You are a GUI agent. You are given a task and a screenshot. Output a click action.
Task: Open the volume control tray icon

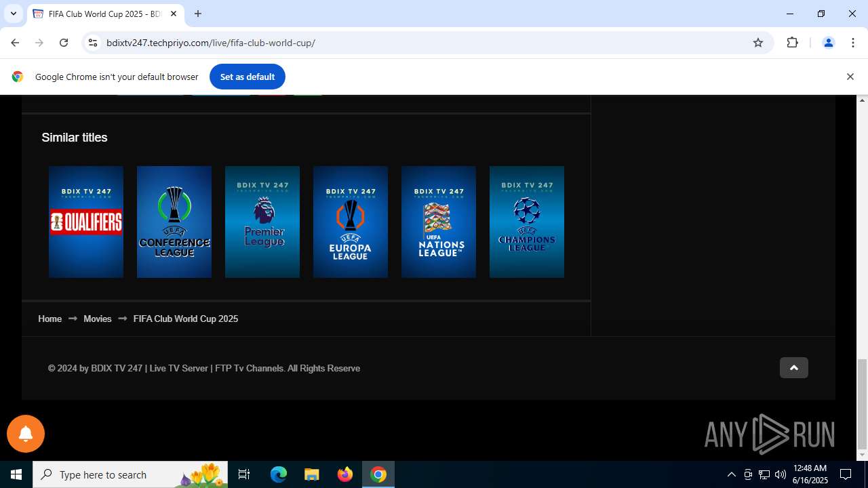click(x=781, y=474)
